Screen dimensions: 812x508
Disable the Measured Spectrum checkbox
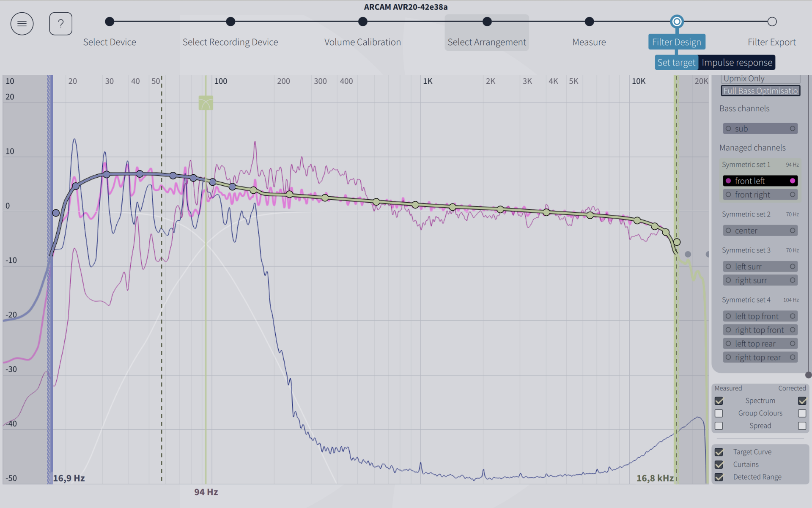(719, 401)
